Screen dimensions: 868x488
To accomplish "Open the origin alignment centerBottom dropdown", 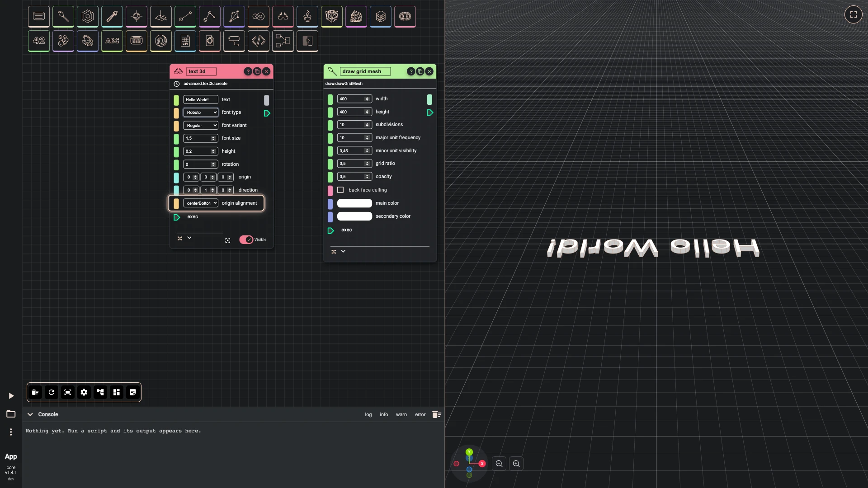I will click(x=201, y=203).
